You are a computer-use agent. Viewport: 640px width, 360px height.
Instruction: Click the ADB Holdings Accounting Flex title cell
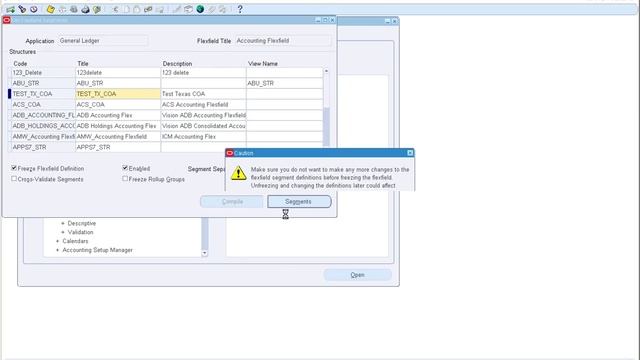pyautogui.click(x=118, y=126)
